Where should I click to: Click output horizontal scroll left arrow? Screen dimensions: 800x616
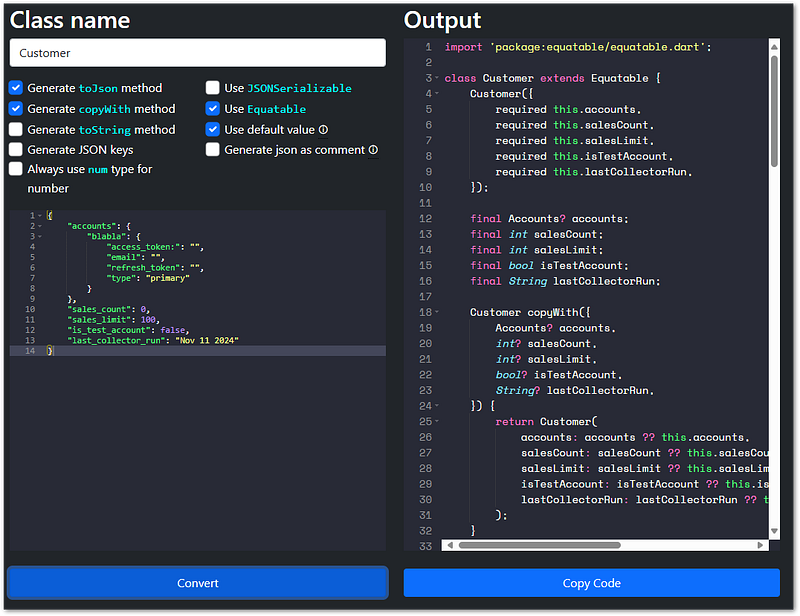[x=449, y=545]
